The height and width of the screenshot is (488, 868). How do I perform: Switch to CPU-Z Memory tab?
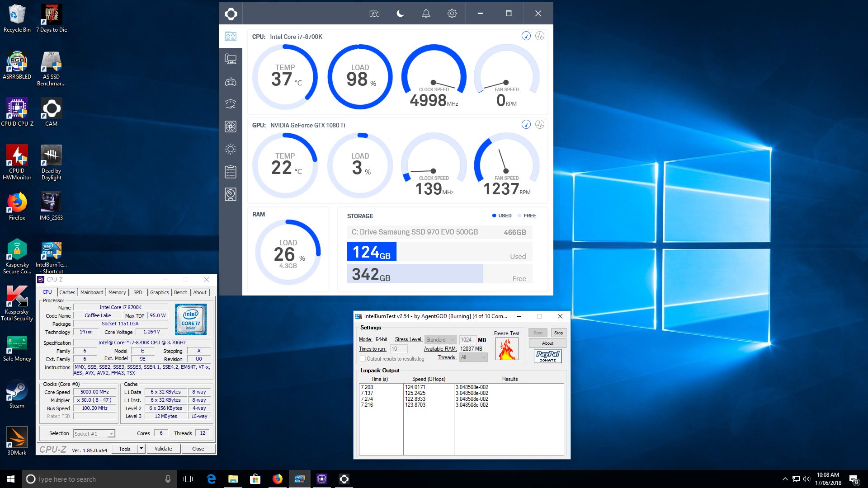pyautogui.click(x=117, y=292)
